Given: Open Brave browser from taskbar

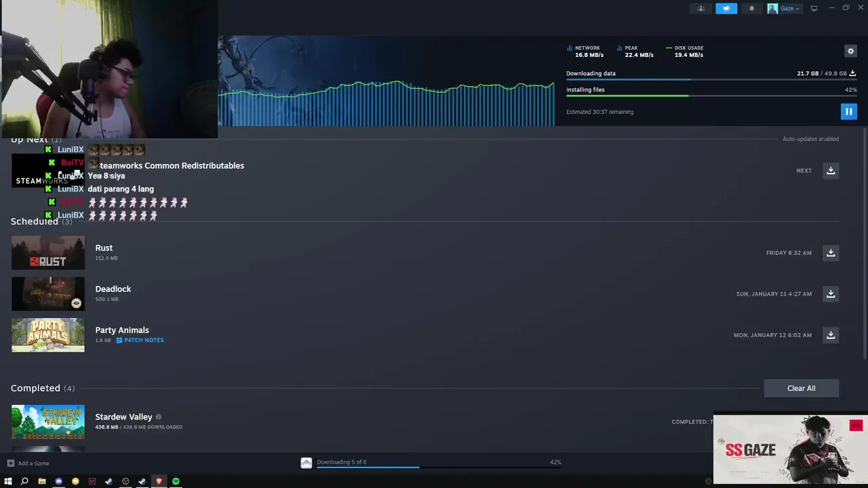Looking at the screenshot, I should pos(159,481).
